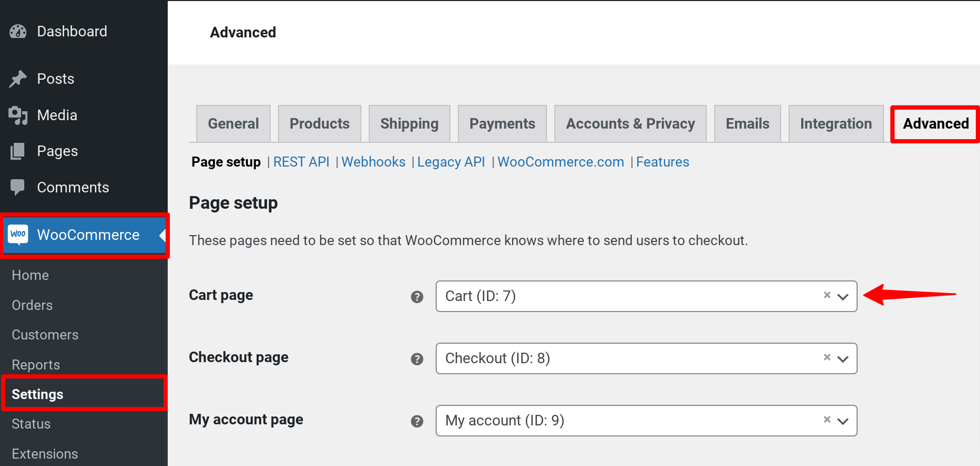Click the Cart page field label

(x=221, y=295)
